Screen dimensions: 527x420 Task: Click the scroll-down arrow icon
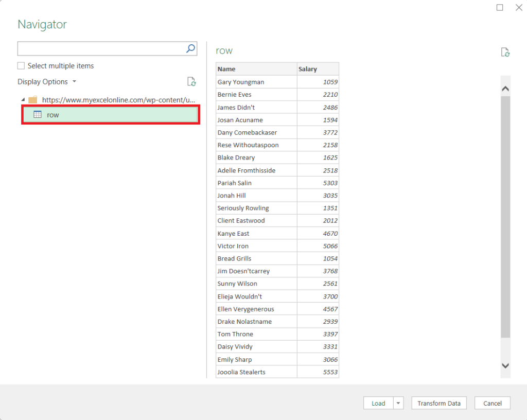(x=505, y=365)
